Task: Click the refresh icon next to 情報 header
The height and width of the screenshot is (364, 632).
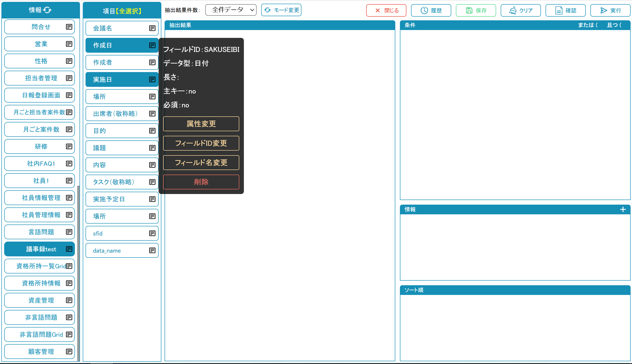Action: pos(47,10)
